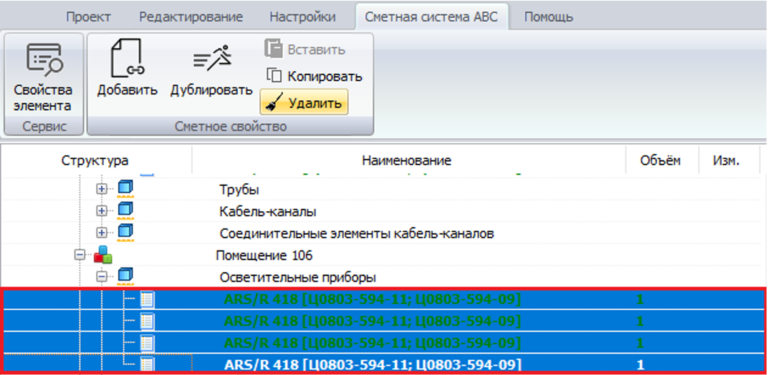Expand Соединительные элементы кабель-каналов node
768x375 pixels.
tap(101, 233)
